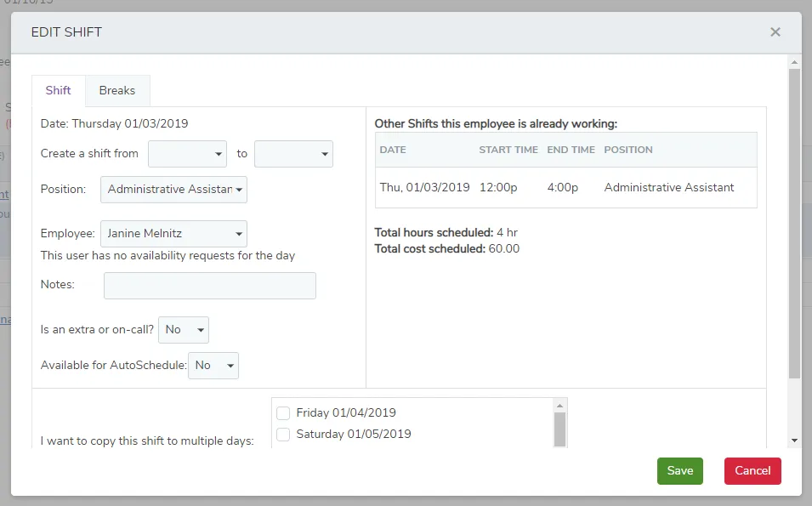Click copy-days list scroll up arrow
The height and width of the screenshot is (506, 812).
coord(559,406)
